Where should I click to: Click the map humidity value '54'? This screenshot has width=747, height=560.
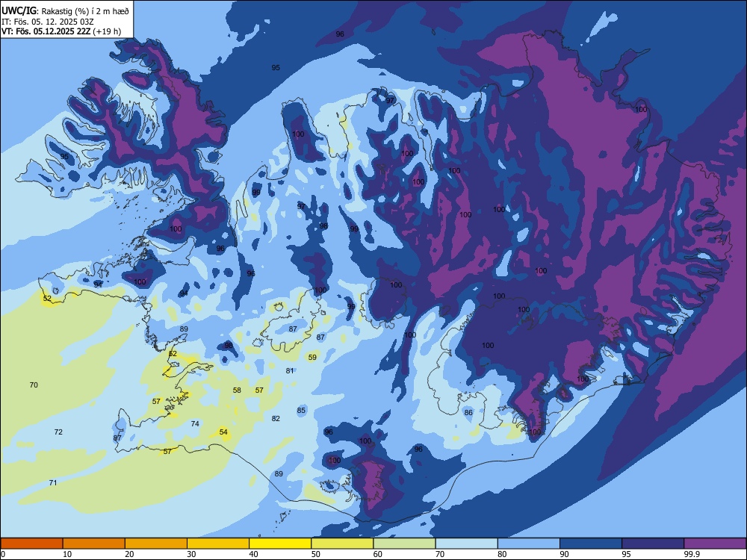[x=223, y=432]
